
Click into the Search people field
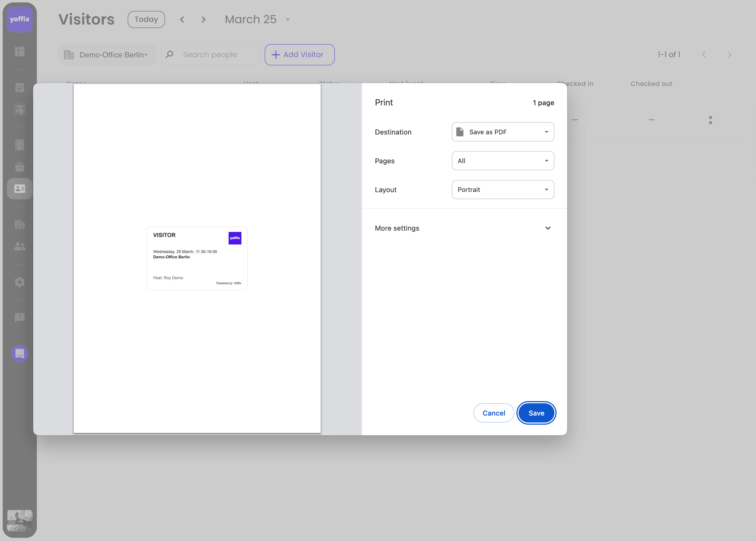click(217, 55)
